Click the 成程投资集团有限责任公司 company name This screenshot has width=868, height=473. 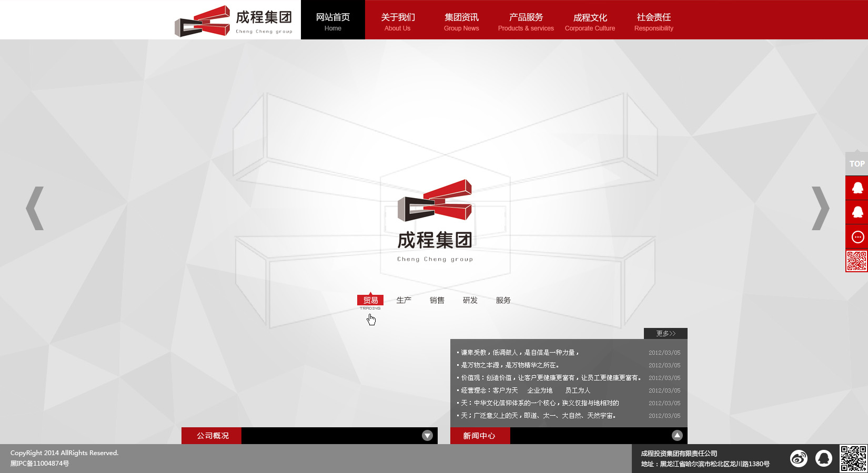(679, 454)
